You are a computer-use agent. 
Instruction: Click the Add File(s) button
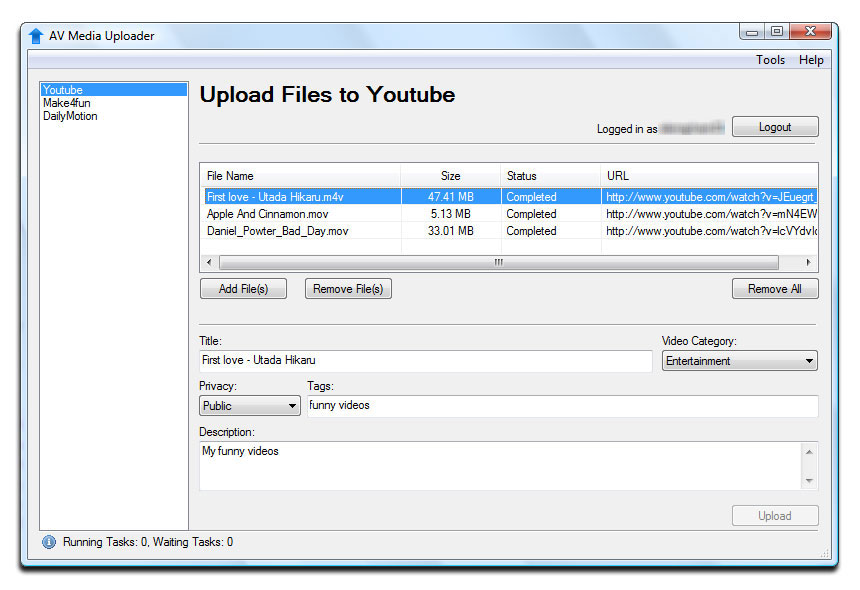coord(243,288)
